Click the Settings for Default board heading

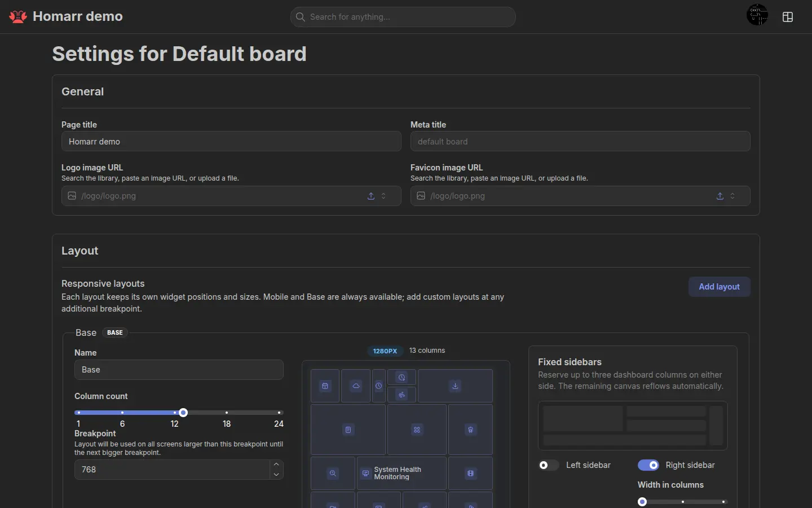pos(179,54)
